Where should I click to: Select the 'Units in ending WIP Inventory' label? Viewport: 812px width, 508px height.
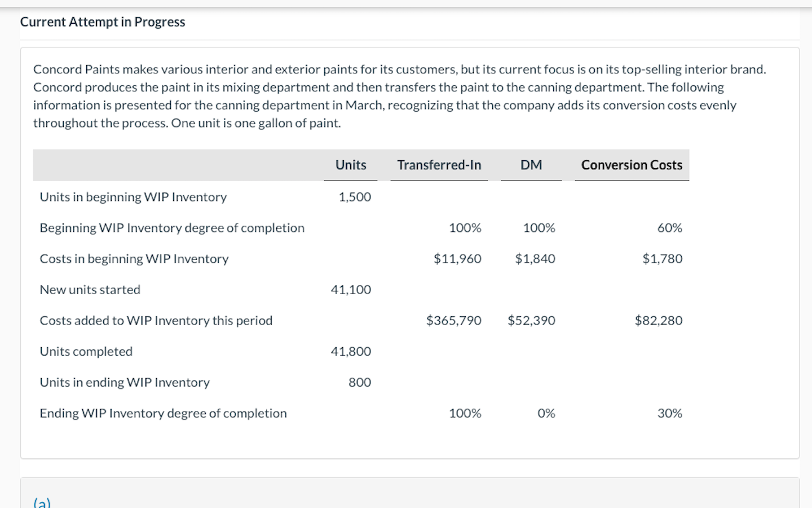125,383
